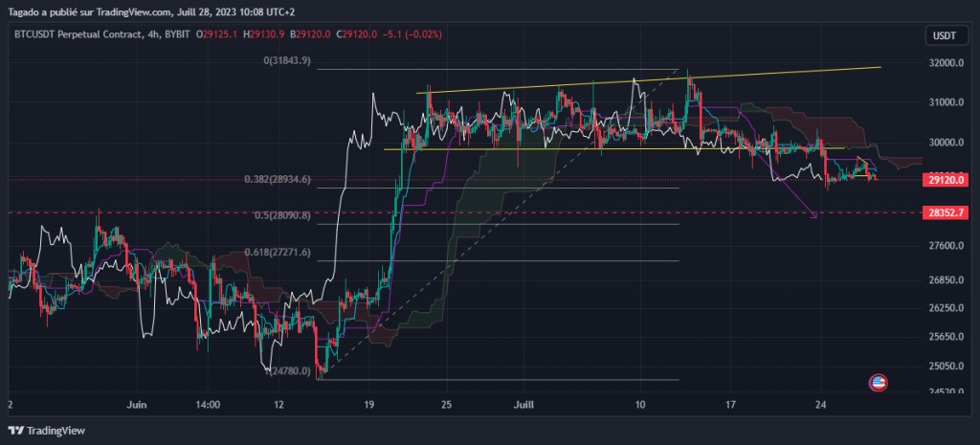This screenshot has width=980, height=445.
Task: Click the 24 date label on time axis
Action: [820, 405]
